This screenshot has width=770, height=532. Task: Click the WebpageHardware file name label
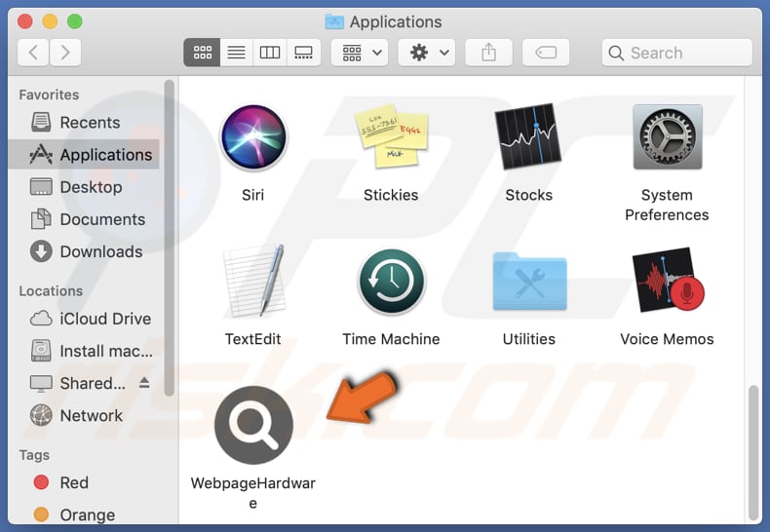[252, 493]
